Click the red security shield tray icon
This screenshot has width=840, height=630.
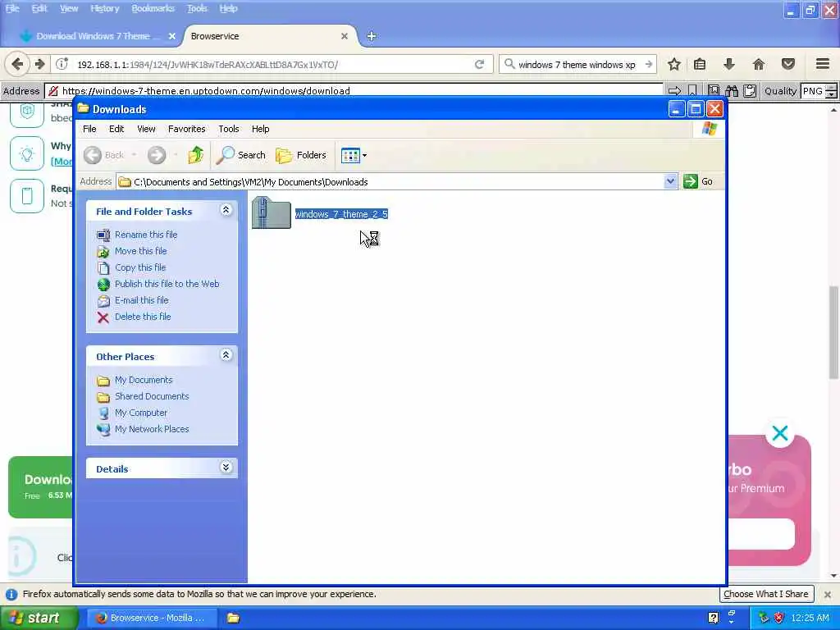tap(779, 618)
